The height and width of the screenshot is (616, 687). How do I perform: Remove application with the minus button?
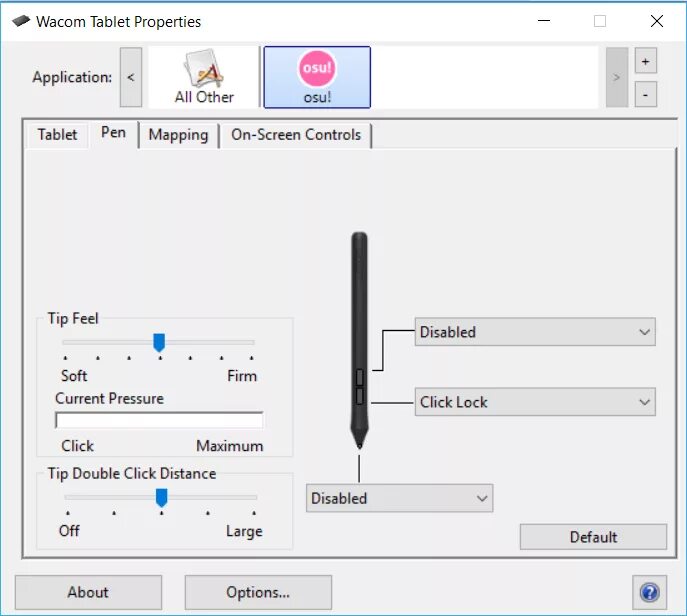(x=645, y=94)
